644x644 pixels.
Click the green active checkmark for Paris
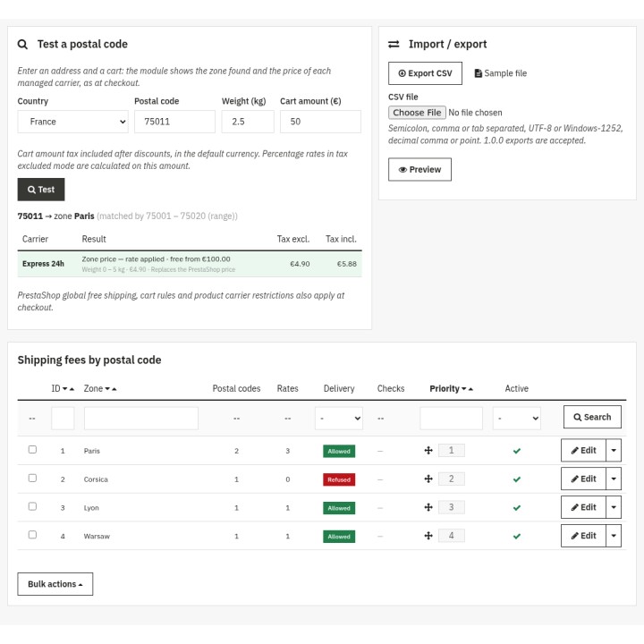(x=517, y=451)
